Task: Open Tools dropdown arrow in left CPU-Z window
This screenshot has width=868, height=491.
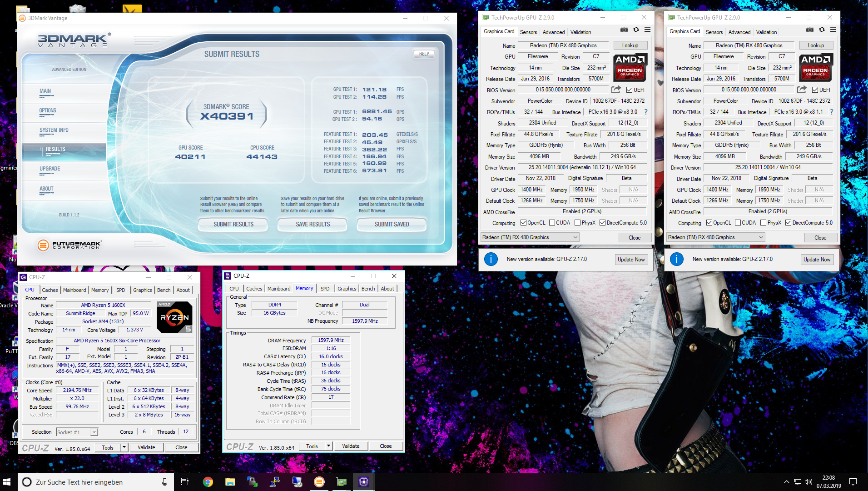Action: (x=124, y=447)
